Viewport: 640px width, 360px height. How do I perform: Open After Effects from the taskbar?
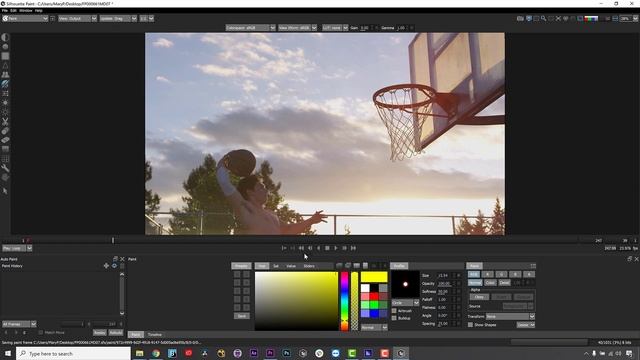point(253,353)
